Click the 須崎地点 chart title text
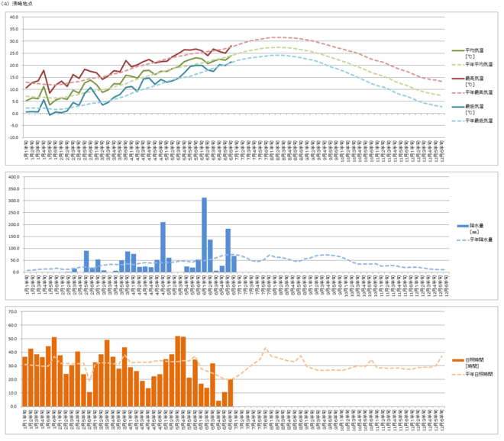504x441 pixels. (22, 4)
